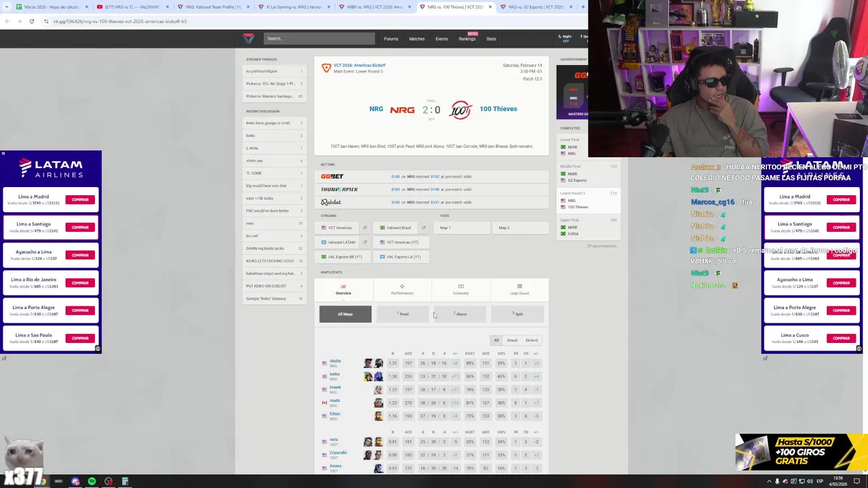This screenshot has height=488, width=868.
Task: Open the VCT Americas (YT) stream
Action: pyautogui.click(x=403, y=242)
